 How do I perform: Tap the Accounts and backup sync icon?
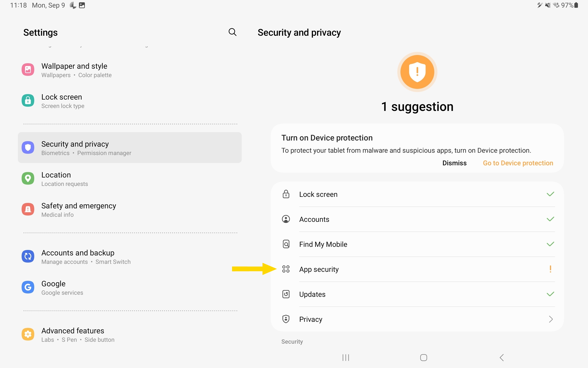click(28, 256)
